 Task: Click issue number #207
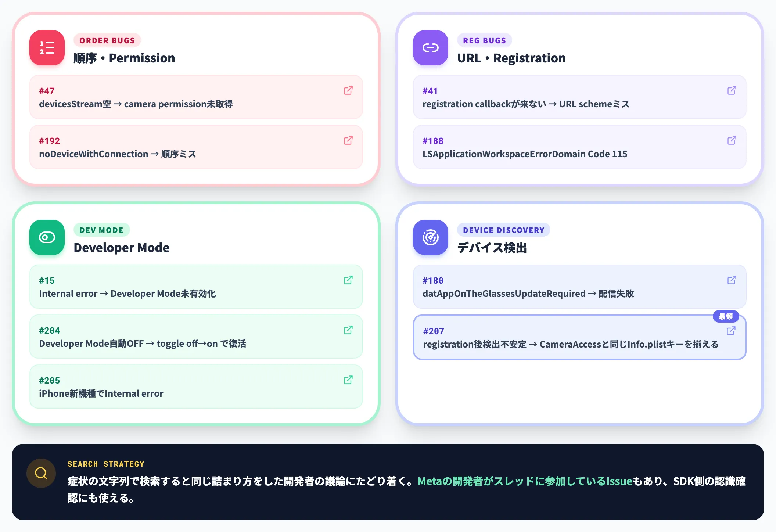click(434, 331)
